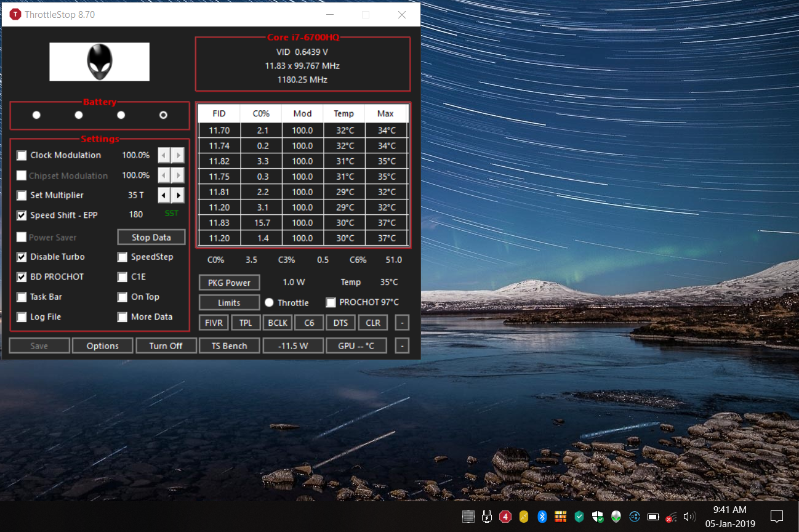Launch TS Bench benchmark

coord(229,346)
